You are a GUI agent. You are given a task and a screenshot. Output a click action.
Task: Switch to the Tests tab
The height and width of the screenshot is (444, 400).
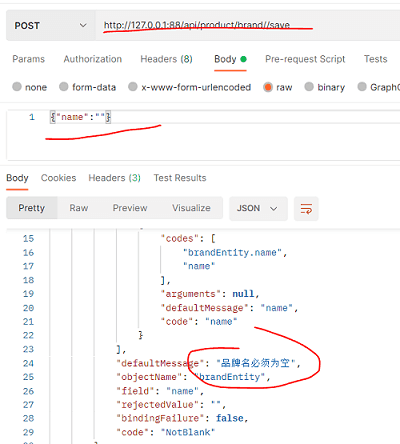click(x=375, y=59)
